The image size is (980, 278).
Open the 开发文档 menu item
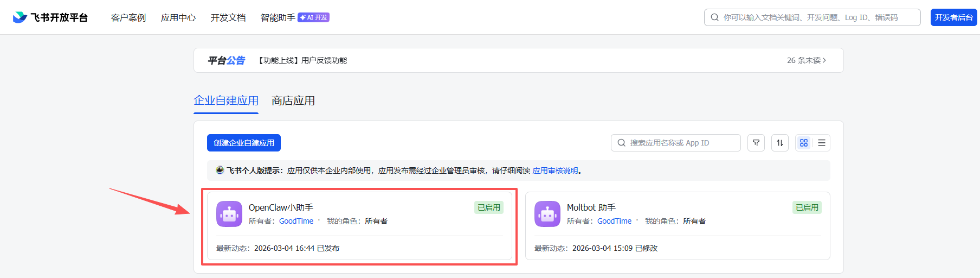click(x=228, y=17)
